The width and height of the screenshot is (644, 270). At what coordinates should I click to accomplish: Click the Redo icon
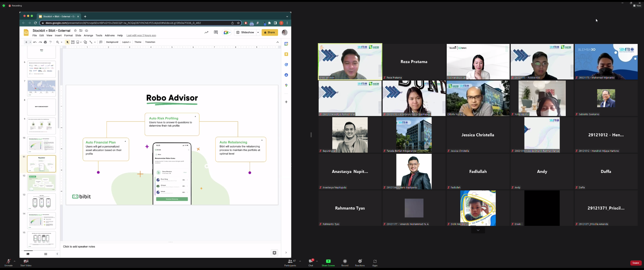(x=40, y=42)
